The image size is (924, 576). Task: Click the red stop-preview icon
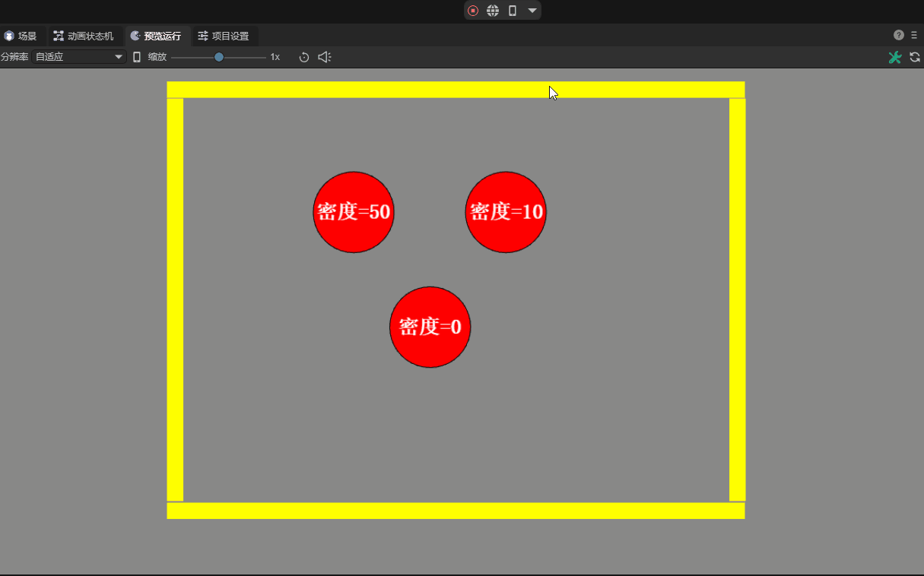coord(473,11)
